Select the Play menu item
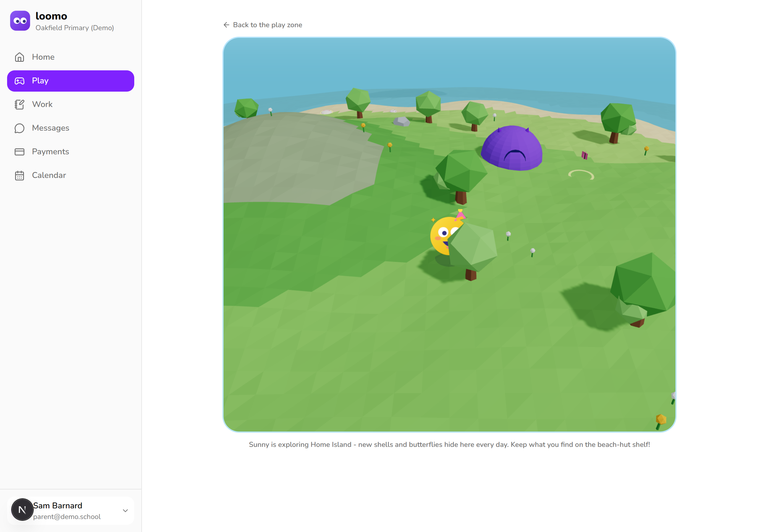The width and height of the screenshot is (757, 532). pyautogui.click(x=71, y=81)
